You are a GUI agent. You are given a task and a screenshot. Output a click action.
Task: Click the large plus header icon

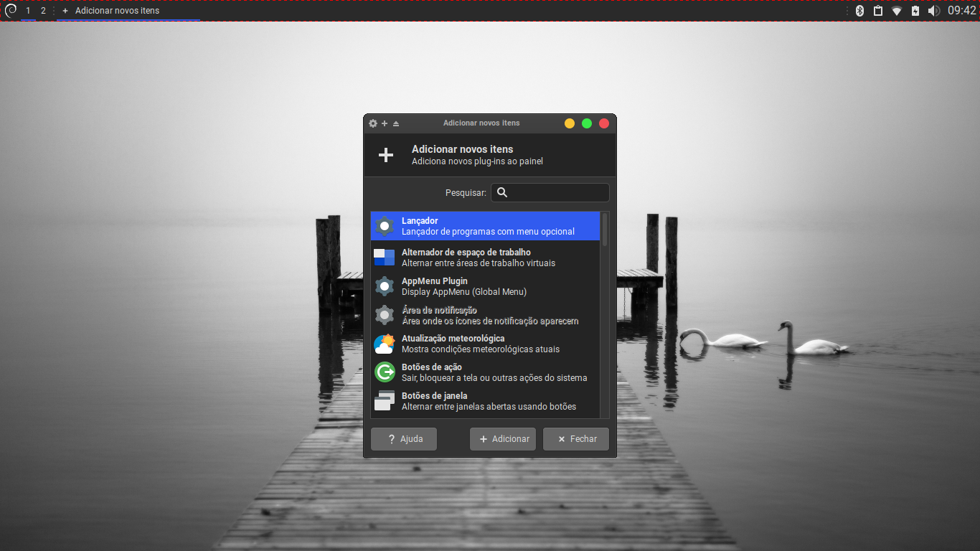click(x=386, y=155)
